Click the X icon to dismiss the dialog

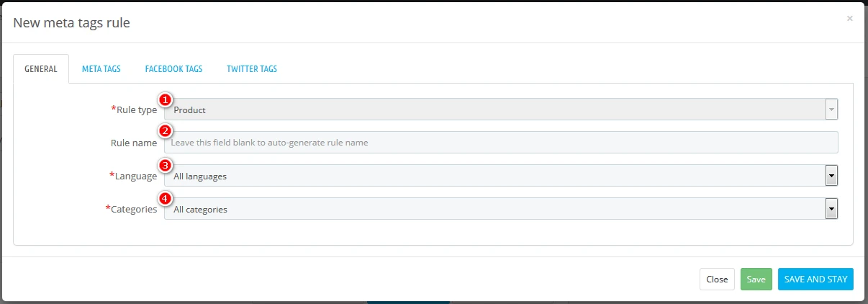(849, 19)
